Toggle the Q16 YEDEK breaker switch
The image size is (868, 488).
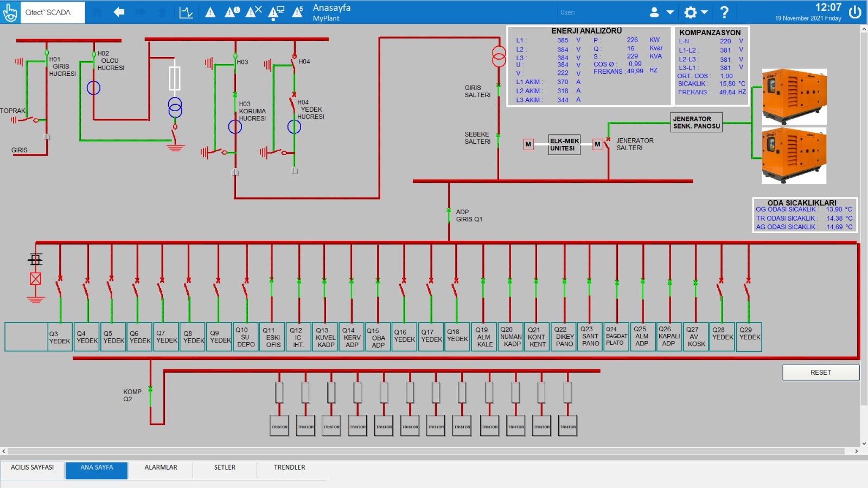coord(403,288)
